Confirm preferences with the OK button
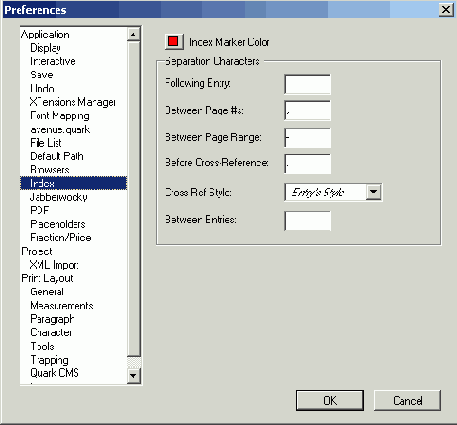Screen dimensions: 457x425 pos(330,400)
